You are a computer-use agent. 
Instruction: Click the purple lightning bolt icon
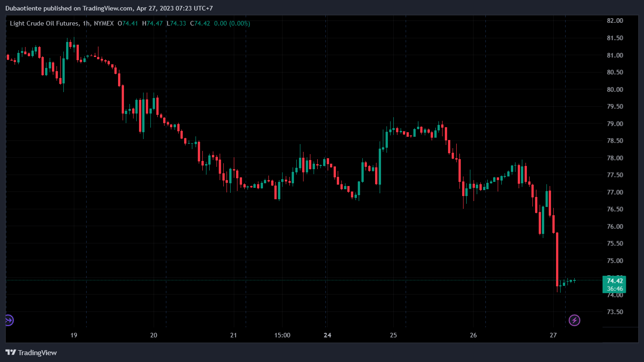[574, 321]
